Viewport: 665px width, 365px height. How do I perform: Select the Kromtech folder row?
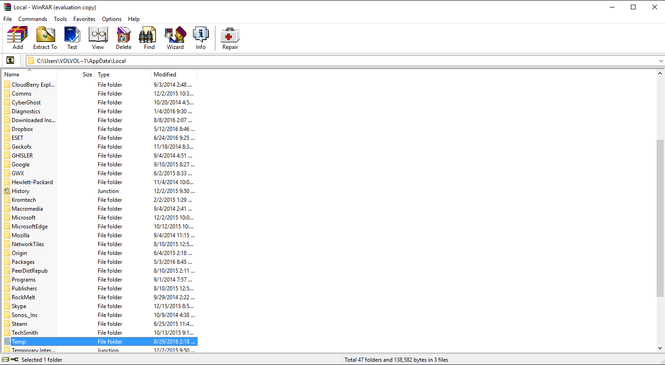click(100, 200)
